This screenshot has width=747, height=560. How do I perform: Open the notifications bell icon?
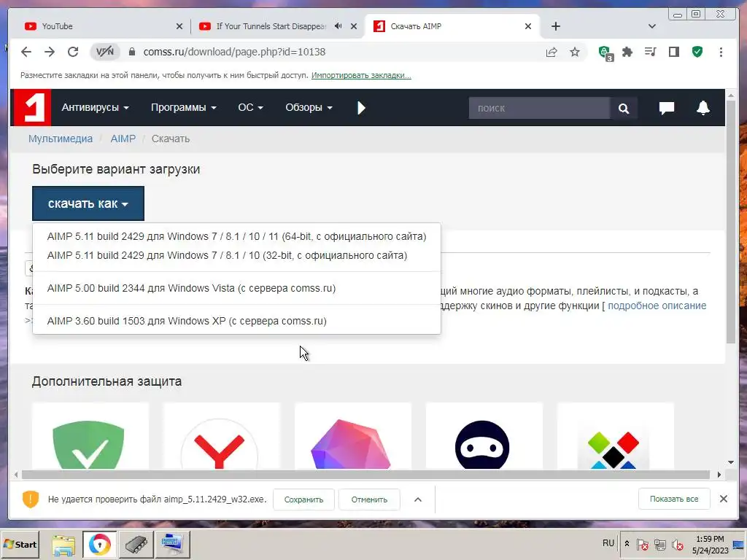(703, 108)
